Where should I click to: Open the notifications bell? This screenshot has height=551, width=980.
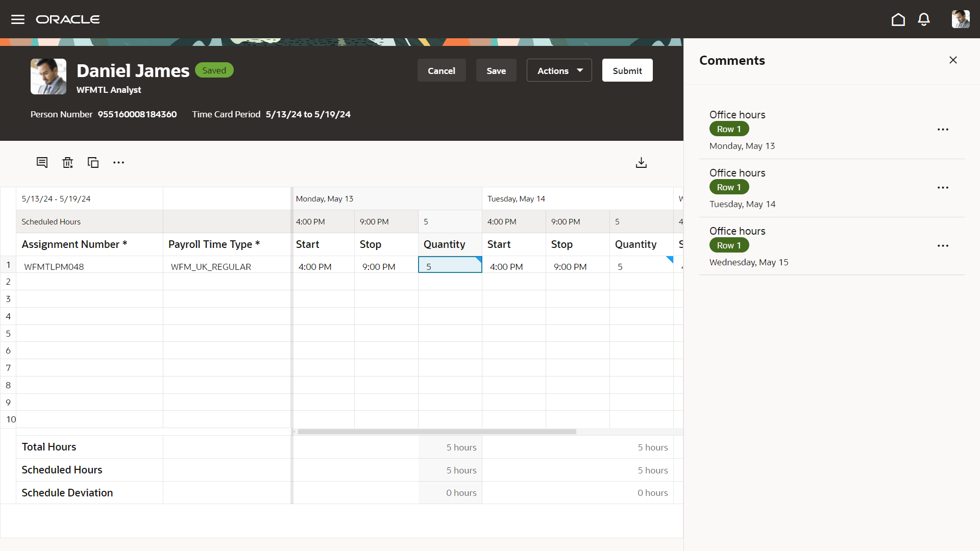coord(924,19)
